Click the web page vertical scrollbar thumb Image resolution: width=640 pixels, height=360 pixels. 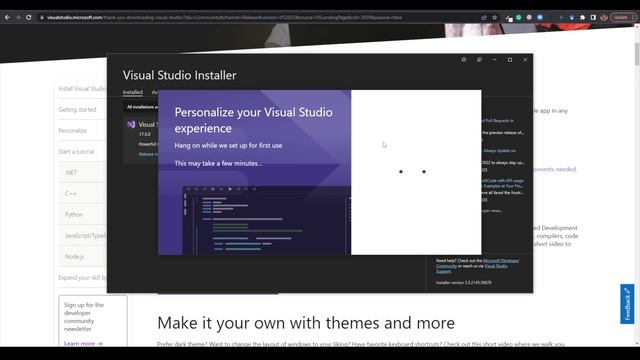tap(637, 53)
